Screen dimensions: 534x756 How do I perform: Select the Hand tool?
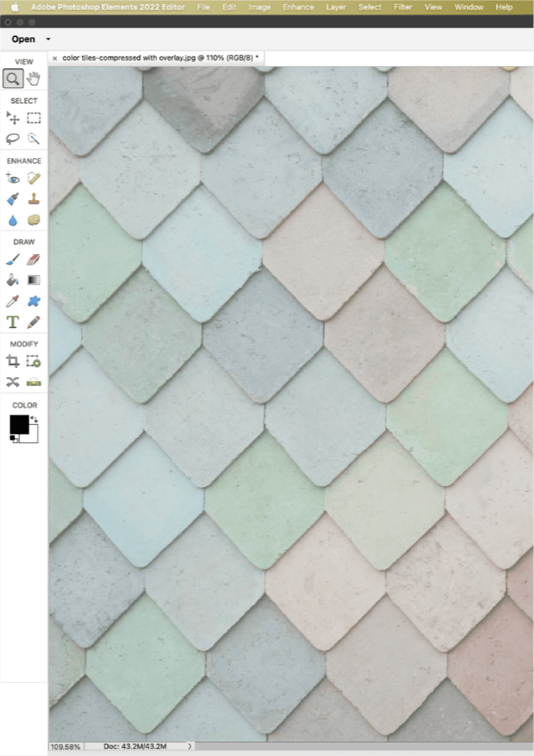34,79
